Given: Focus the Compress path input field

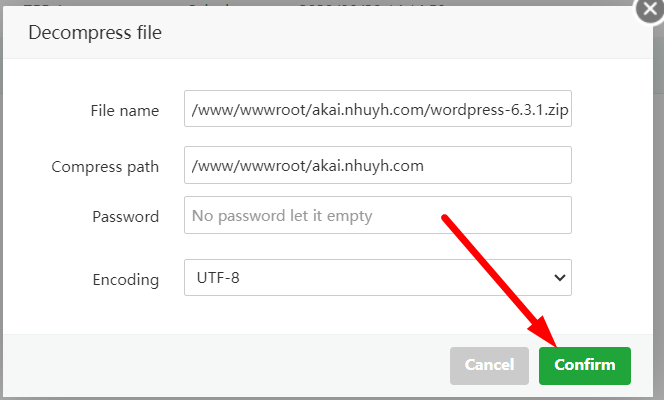Looking at the screenshot, I should (x=378, y=165).
